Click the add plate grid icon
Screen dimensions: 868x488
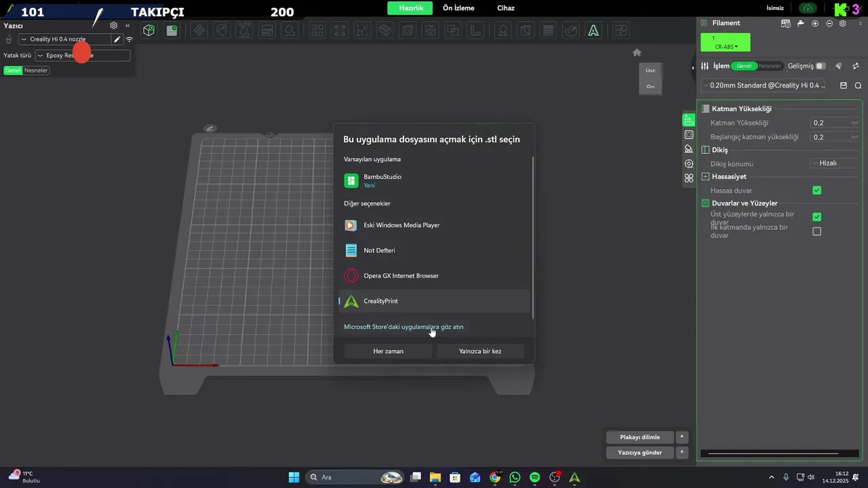coord(172,30)
